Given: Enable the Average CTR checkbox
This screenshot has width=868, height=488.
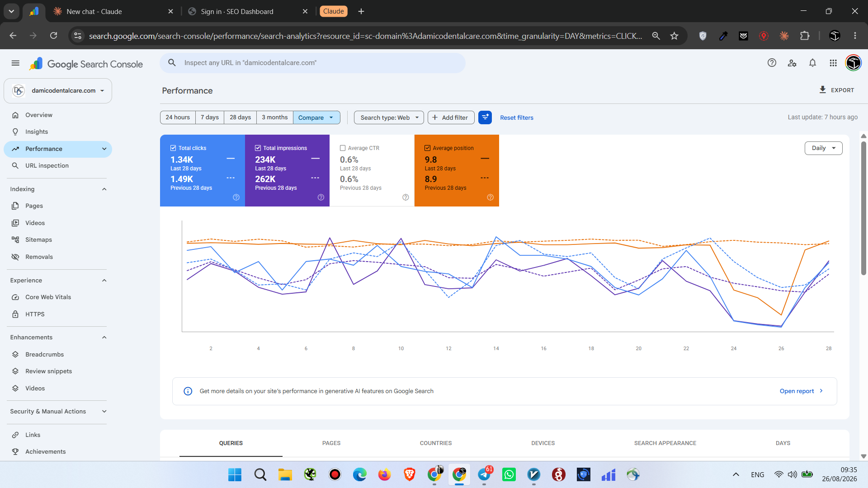Looking at the screenshot, I should pos(343,148).
